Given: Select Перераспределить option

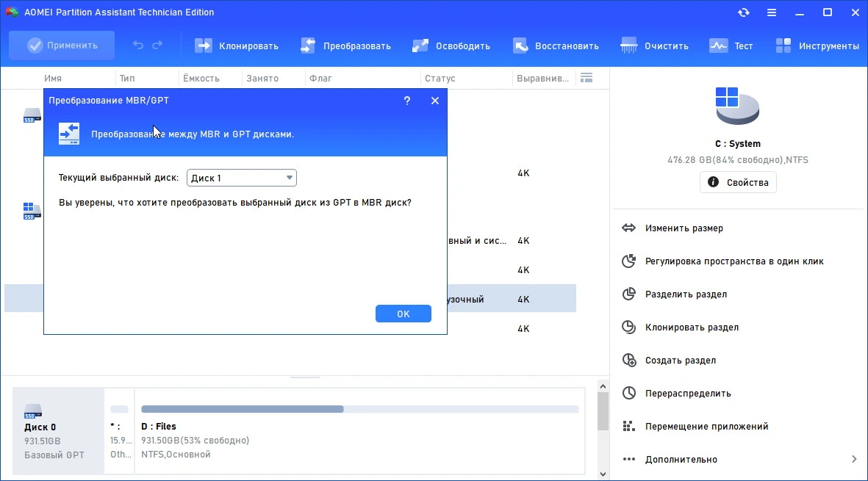Looking at the screenshot, I should pos(687,393).
